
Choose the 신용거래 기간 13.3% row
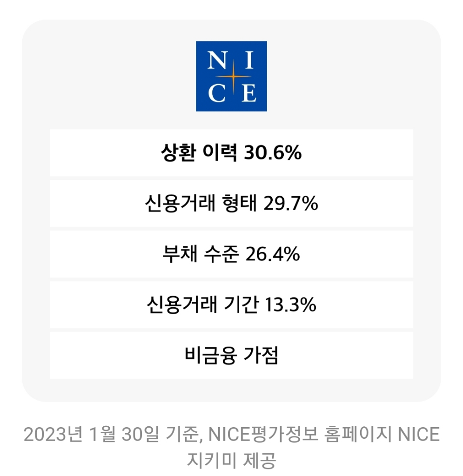click(231, 305)
